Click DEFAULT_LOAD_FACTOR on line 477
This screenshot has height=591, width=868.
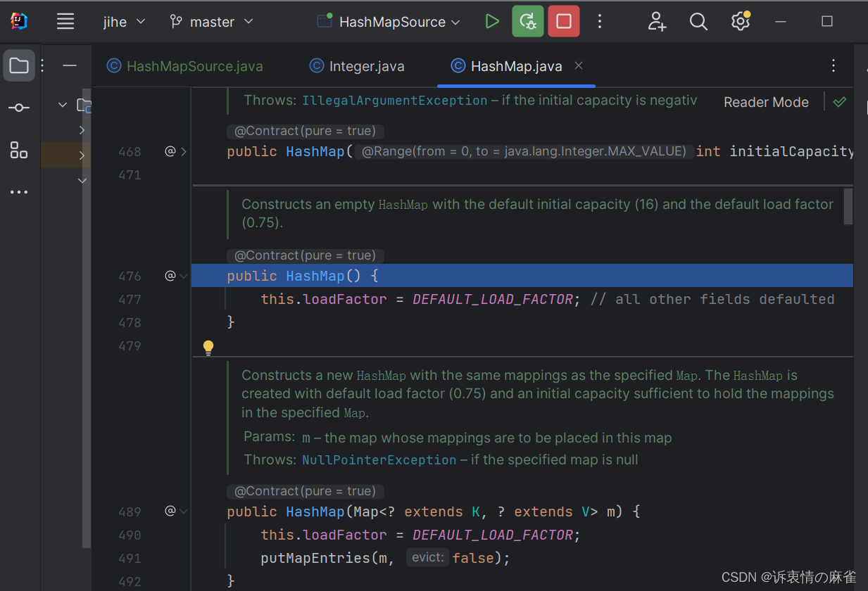point(493,299)
